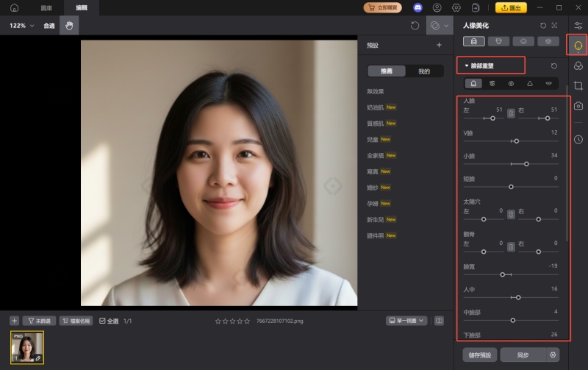Open the 未篩選 filter dropdown
This screenshot has height=370, width=588.
(x=40, y=321)
